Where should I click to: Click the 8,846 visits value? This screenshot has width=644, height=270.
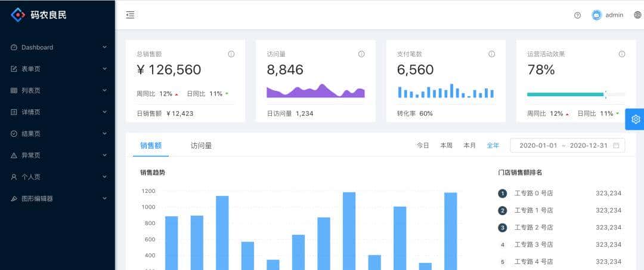285,70
